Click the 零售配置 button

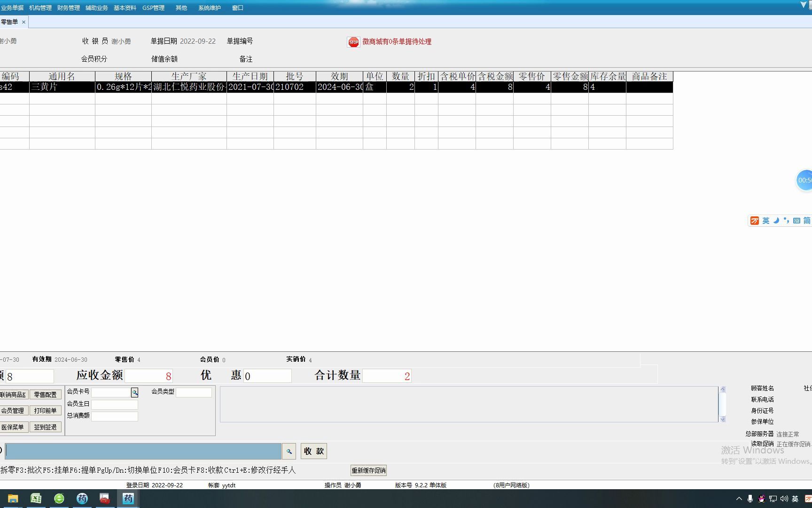tap(45, 395)
